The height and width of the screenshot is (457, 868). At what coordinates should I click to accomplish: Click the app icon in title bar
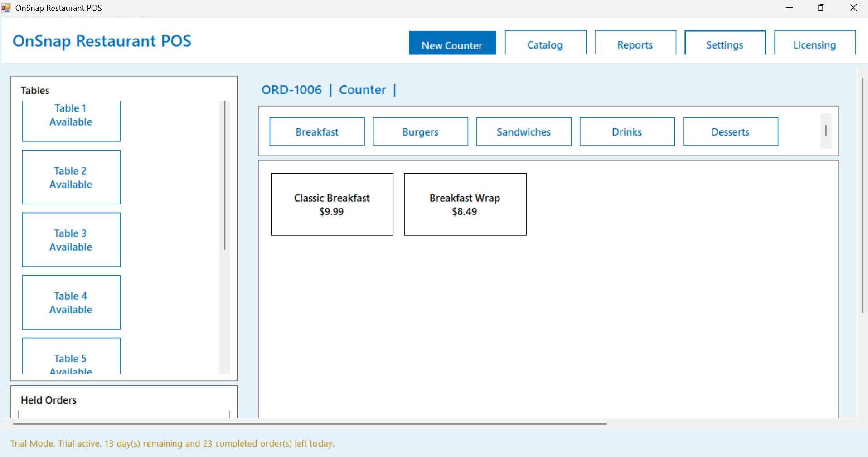pyautogui.click(x=6, y=8)
